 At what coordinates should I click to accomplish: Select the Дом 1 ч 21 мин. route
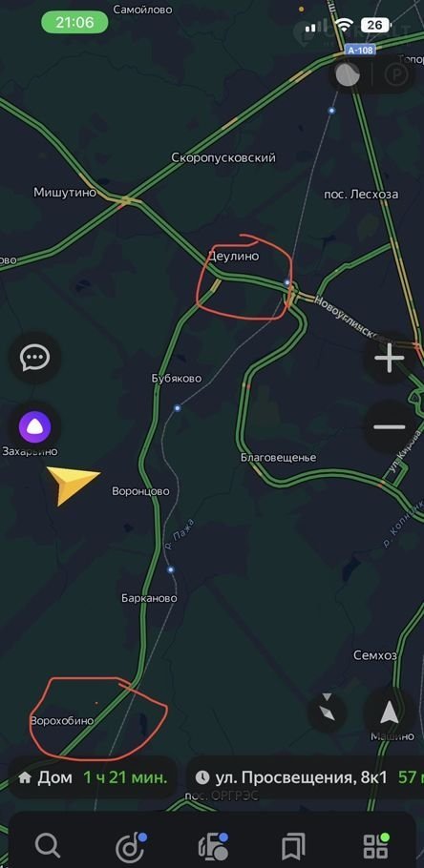pos(93,777)
